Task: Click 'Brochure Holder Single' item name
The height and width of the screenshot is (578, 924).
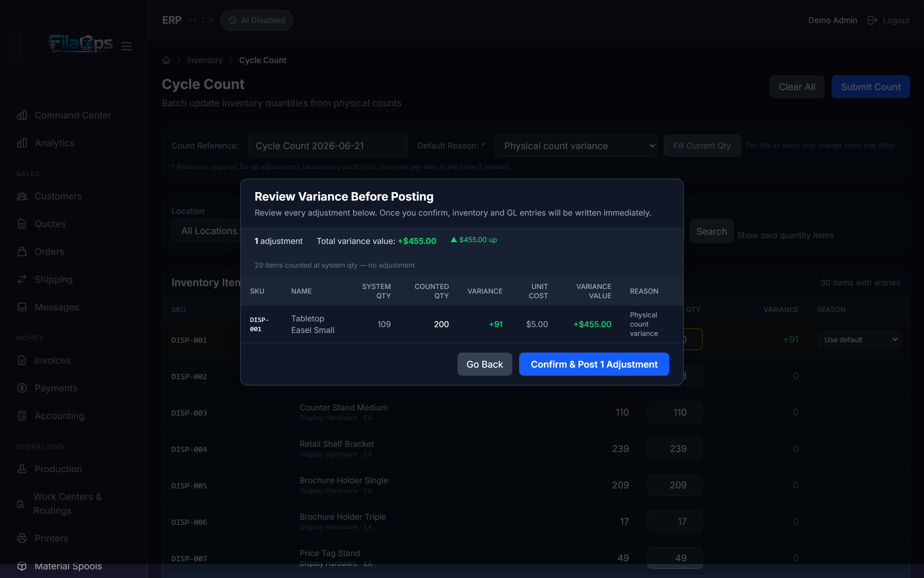Action: (344, 480)
